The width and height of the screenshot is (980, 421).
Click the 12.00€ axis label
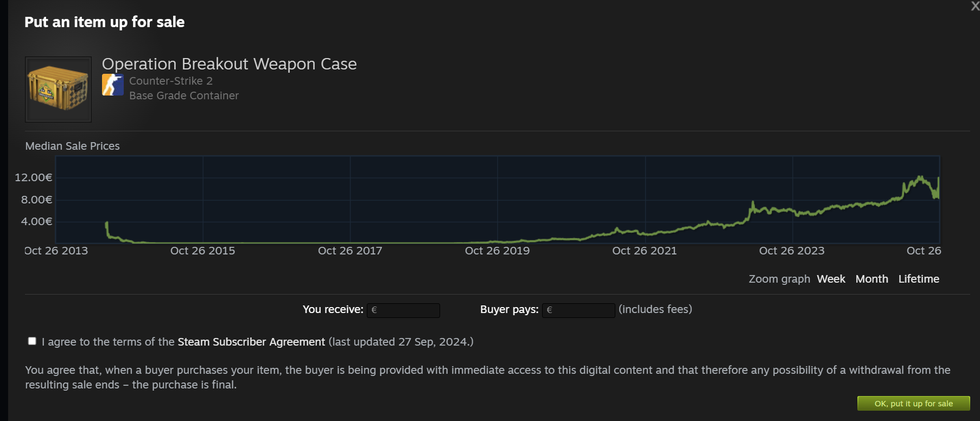point(34,177)
